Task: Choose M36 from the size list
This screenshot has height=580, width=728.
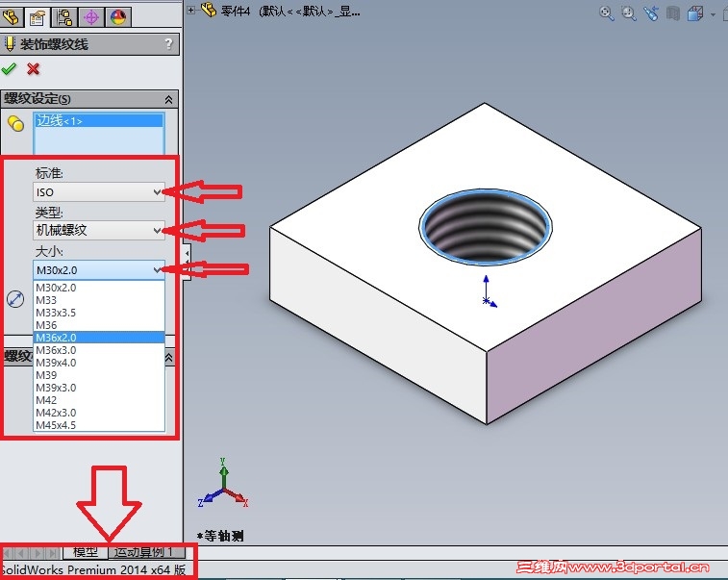Action: tap(99, 325)
